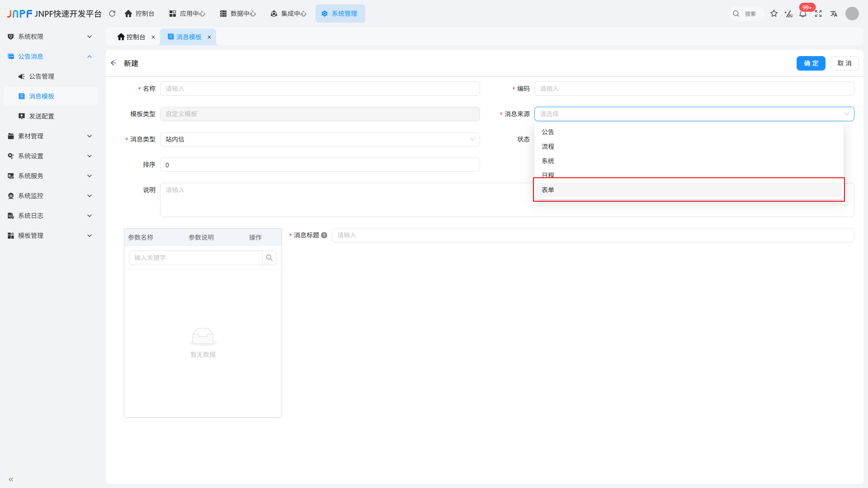The image size is (868, 488).
Task: Click the refresh icon beside platform title
Action: [112, 14]
